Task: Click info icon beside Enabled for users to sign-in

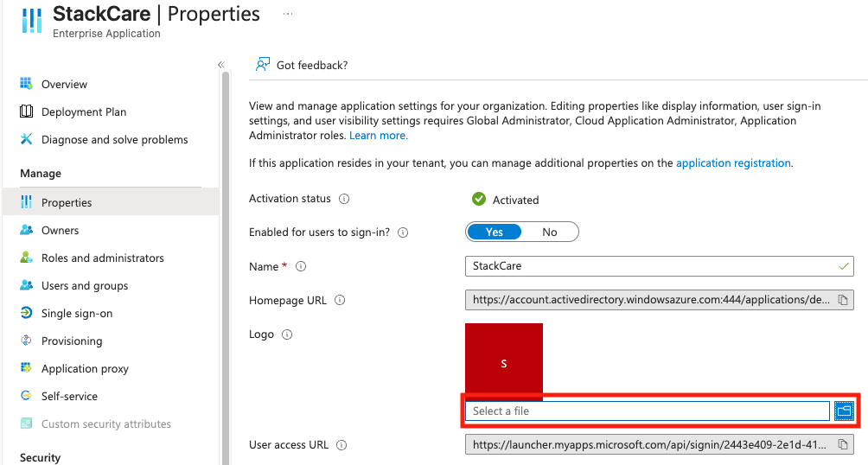Action: [x=403, y=232]
